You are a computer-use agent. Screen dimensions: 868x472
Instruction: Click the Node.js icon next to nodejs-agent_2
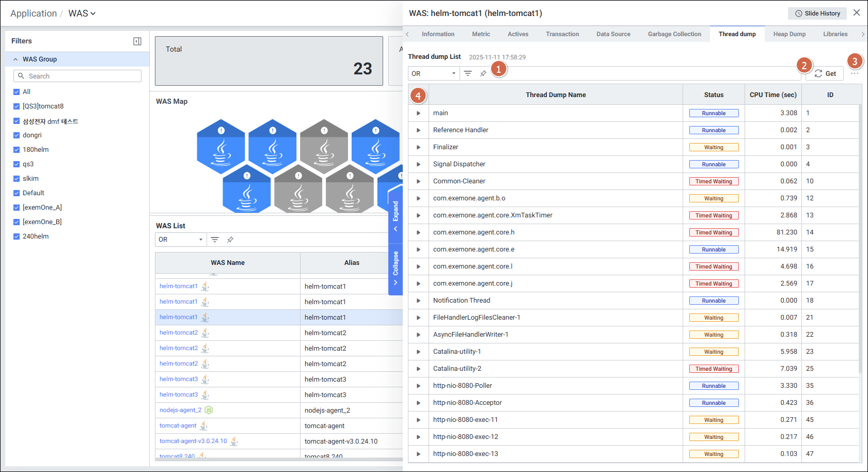pyautogui.click(x=209, y=410)
